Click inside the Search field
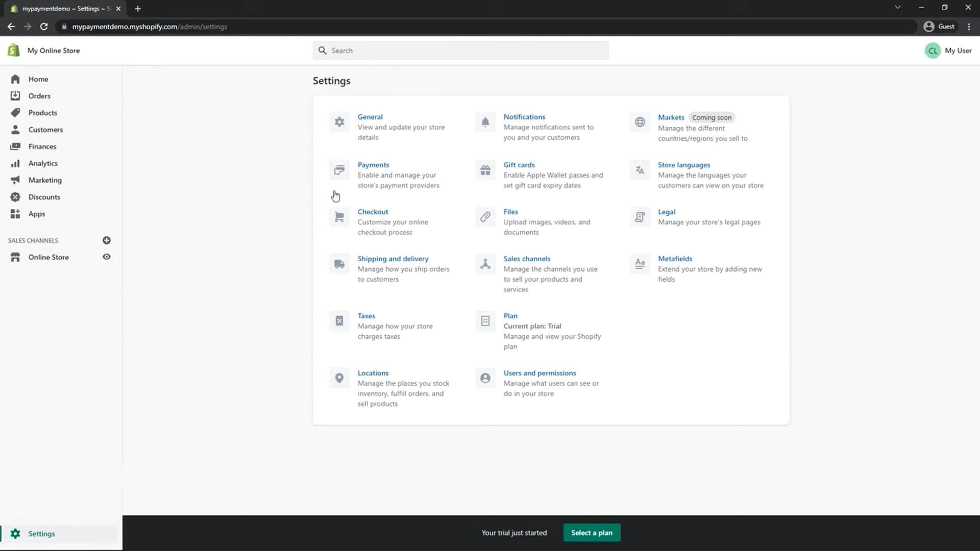Image resolution: width=980 pixels, height=551 pixels. [460, 50]
